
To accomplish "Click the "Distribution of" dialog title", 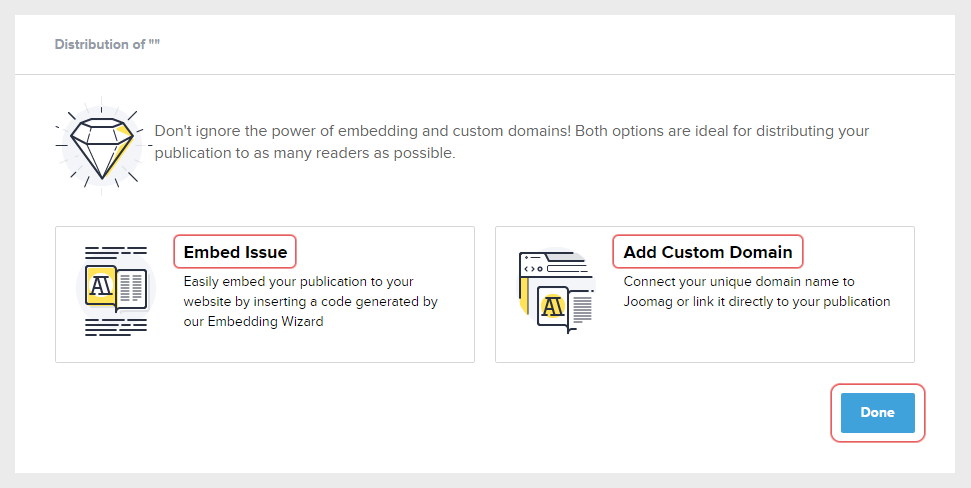I will (x=107, y=45).
